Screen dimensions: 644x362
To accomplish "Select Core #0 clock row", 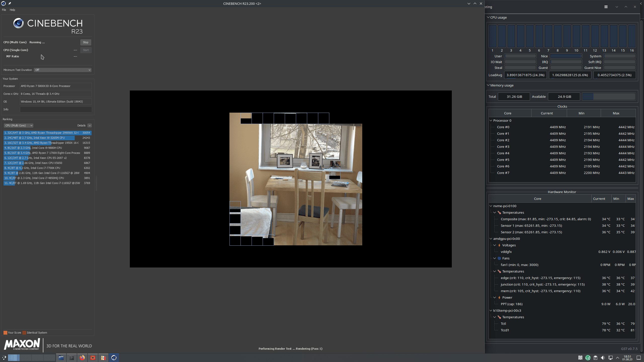I will pyautogui.click(x=562, y=127).
